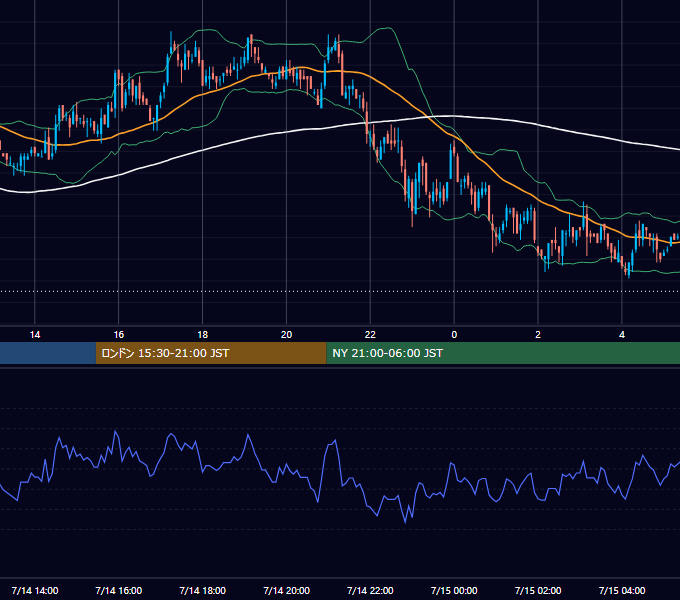The height and width of the screenshot is (600, 680).
Task: Click the 7/14 16:00 time label
Action: tap(118, 590)
